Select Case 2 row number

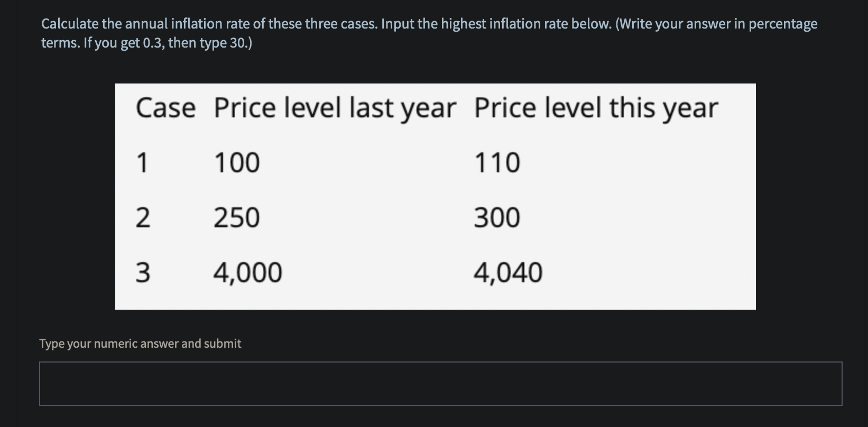142,217
